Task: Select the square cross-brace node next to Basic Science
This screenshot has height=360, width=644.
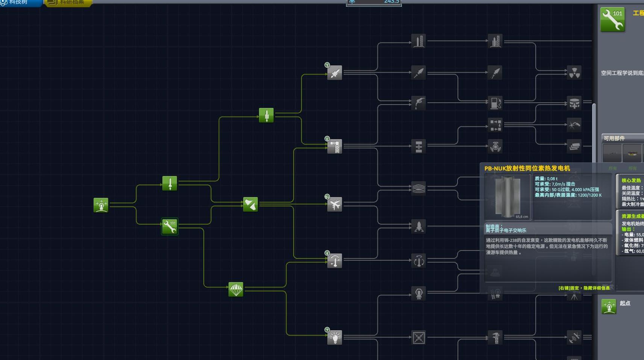Action: point(418,337)
